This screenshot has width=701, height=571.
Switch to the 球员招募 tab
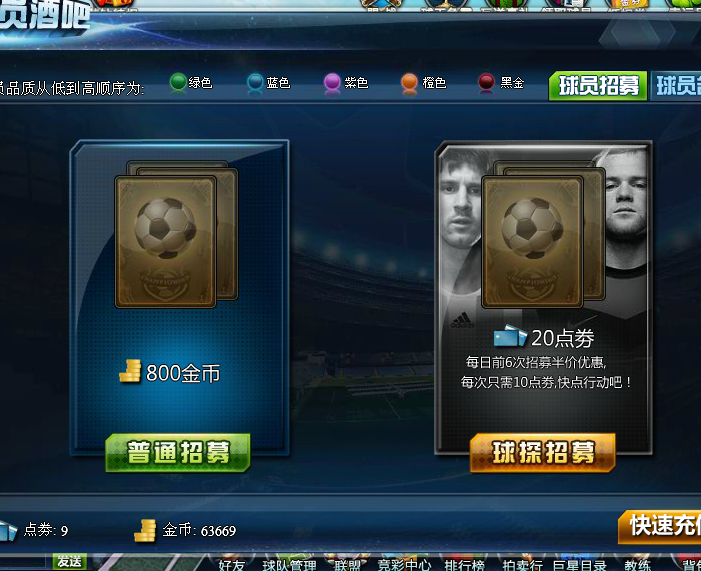598,86
